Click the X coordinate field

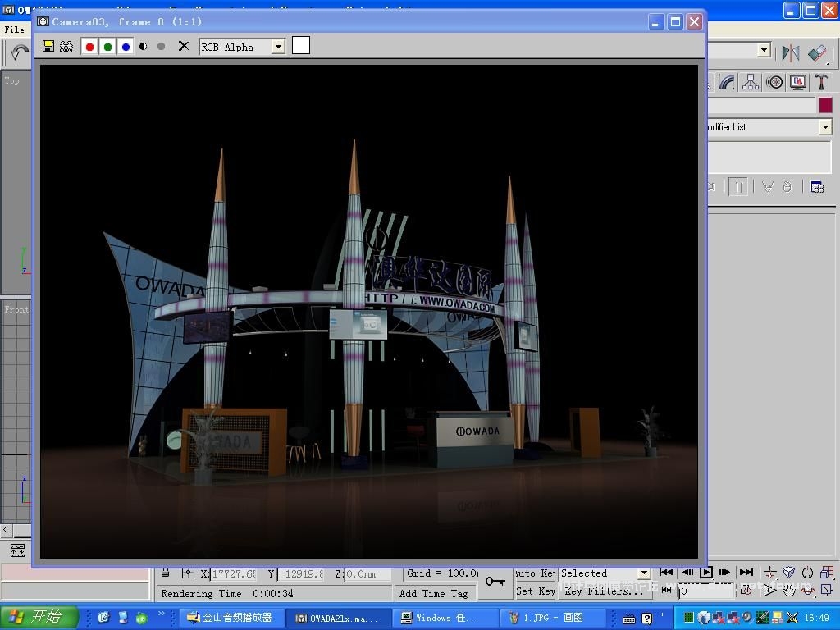pos(233,573)
